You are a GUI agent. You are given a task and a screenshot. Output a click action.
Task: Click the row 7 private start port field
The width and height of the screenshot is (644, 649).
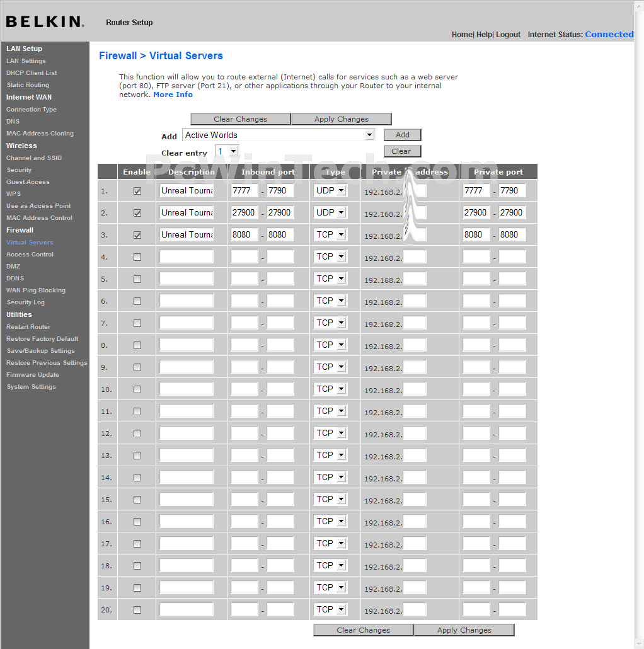(476, 323)
